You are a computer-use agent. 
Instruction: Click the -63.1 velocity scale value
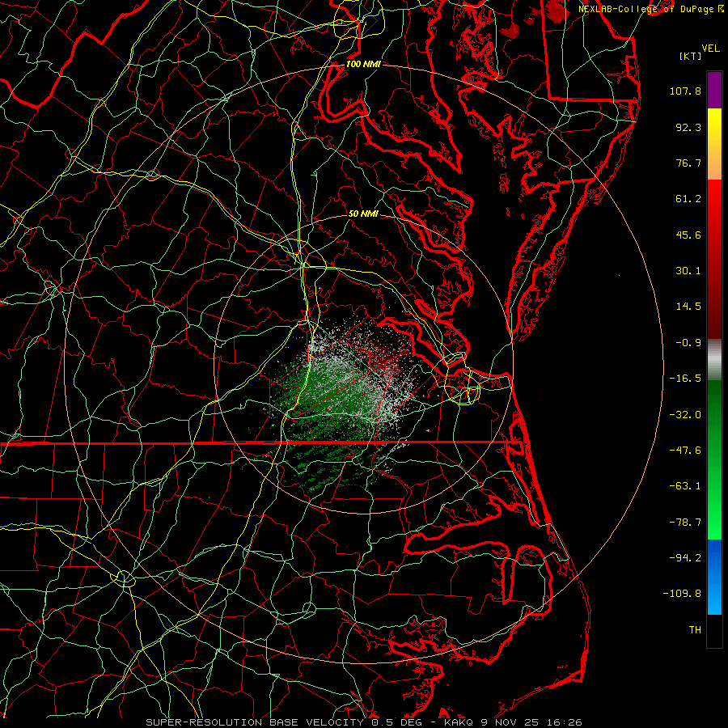[685, 486]
